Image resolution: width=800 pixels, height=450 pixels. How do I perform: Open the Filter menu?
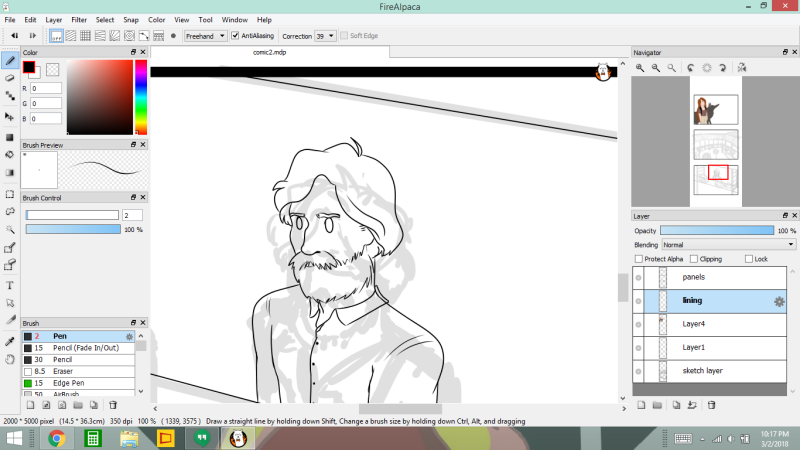[79, 19]
